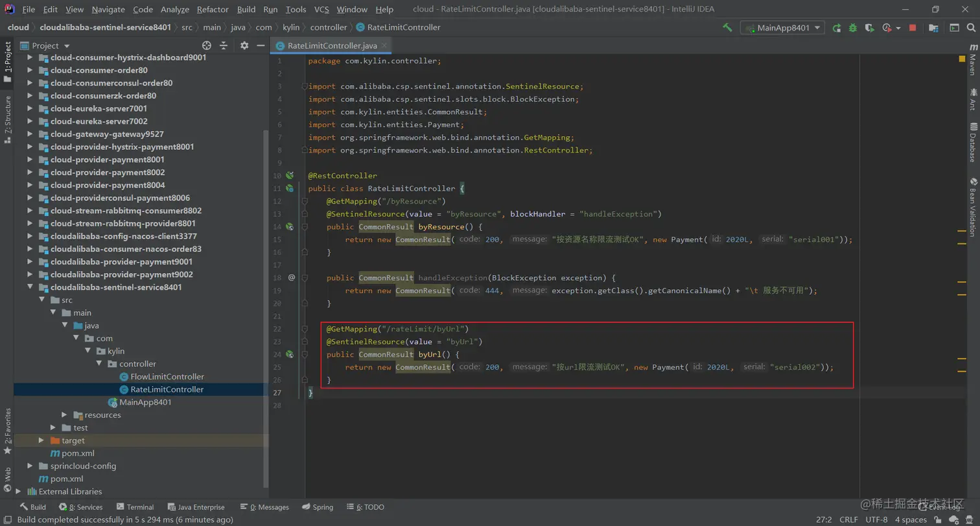Select the RateLimitController.java editor tab
The image size is (980, 526).
pos(332,46)
